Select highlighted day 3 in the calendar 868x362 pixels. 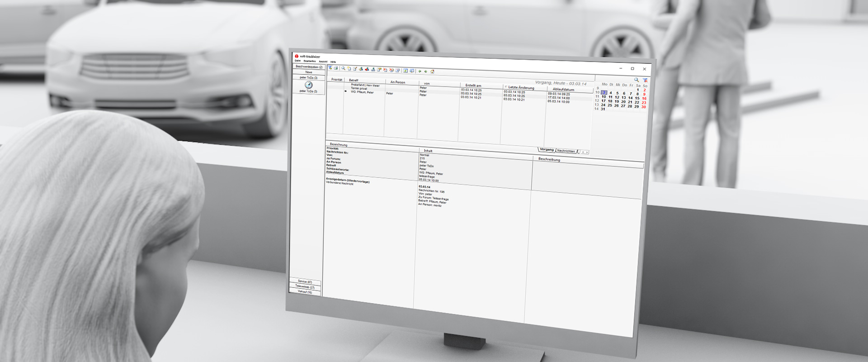click(604, 92)
